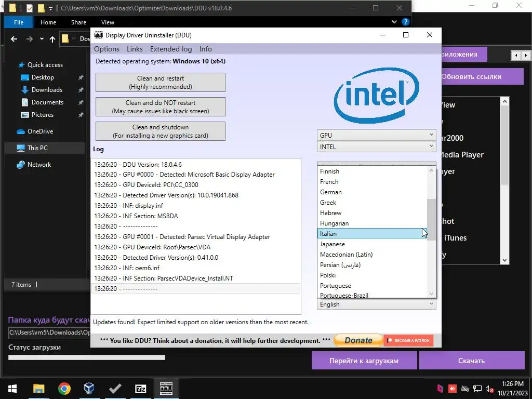Click DDU title bar app icon
The image size is (532, 399).
(98, 35)
